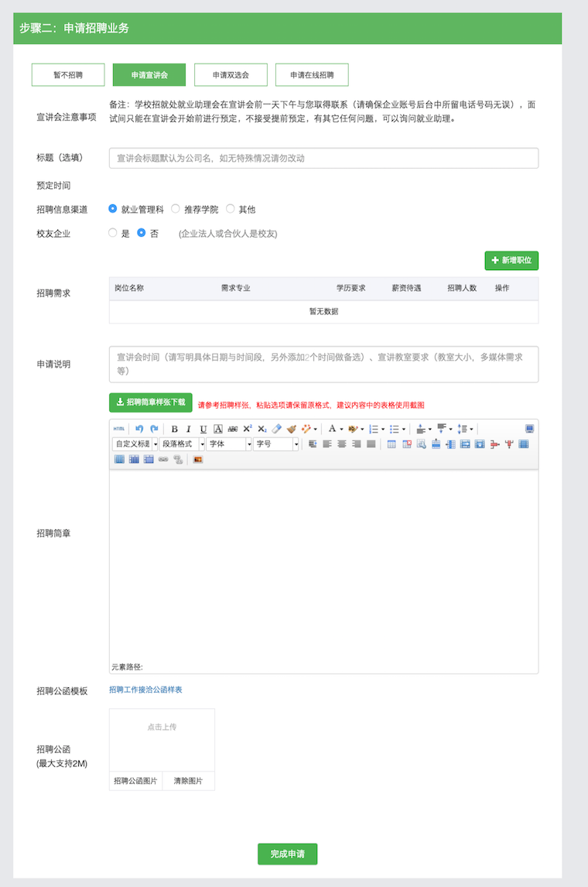This screenshot has width=588, height=887.
Task: Switch to 申请双选会 tab
Action: (x=231, y=75)
